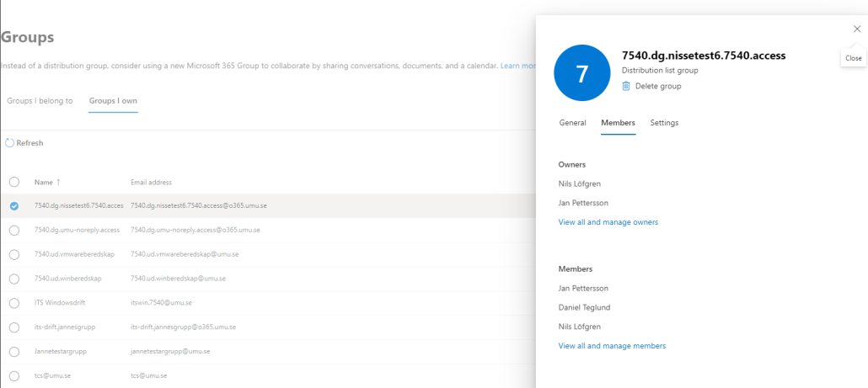This screenshot has width=868, height=388.
Task: Open the Groups I own tab
Action: tap(113, 101)
